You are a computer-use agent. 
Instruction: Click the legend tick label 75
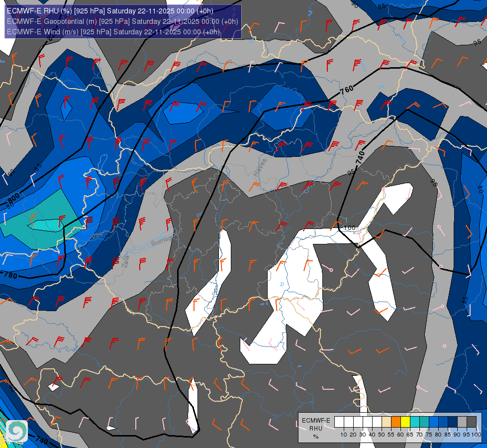point(429,435)
